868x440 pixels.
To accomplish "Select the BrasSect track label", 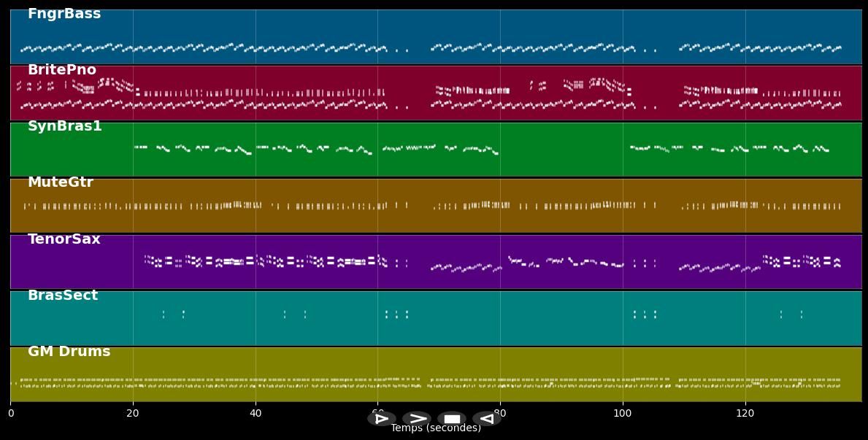I will click(63, 295).
